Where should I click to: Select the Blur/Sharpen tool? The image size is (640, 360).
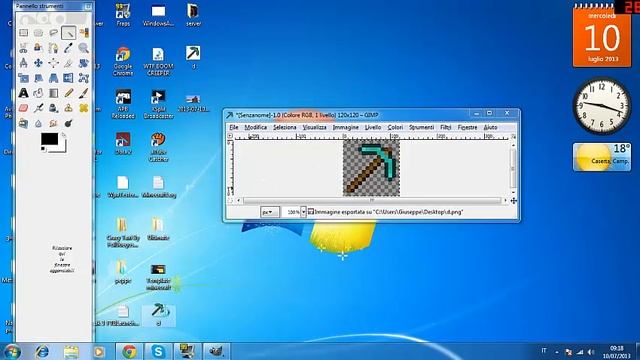click(38, 123)
